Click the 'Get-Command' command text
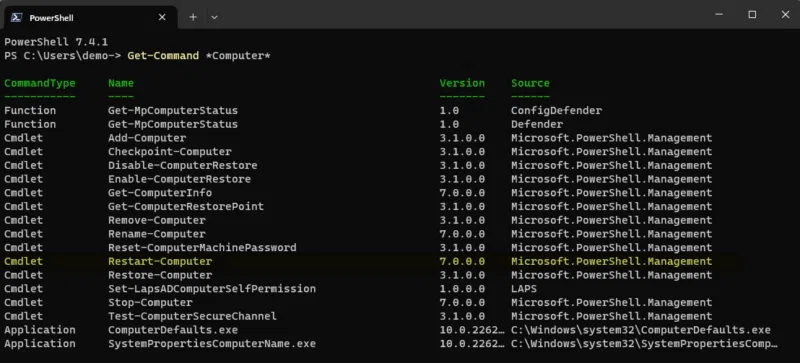800x363 pixels. pyautogui.click(x=163, y=56)
